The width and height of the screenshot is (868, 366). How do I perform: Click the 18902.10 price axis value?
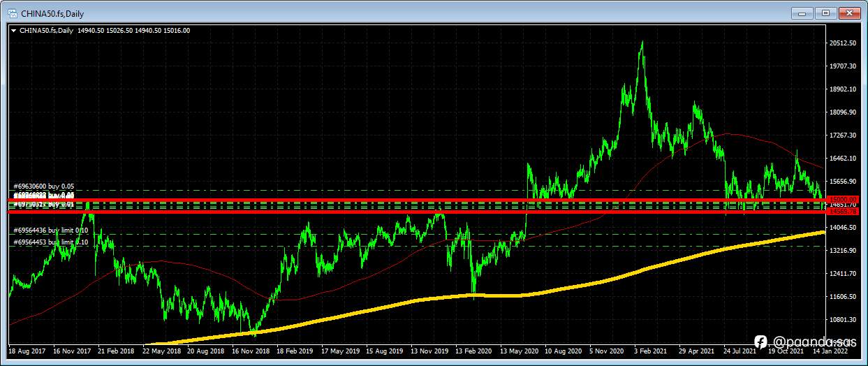click(842, 89)
